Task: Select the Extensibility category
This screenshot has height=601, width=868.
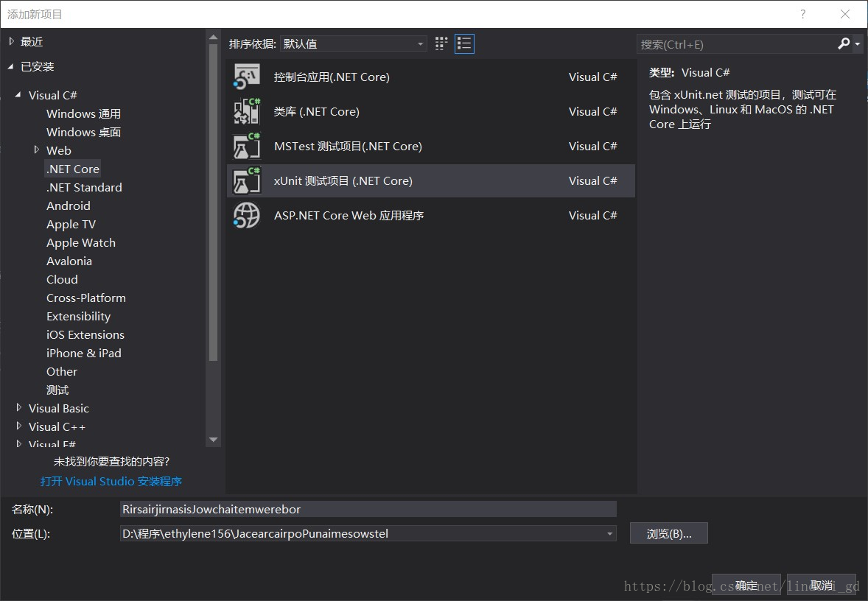Action: tap(78, 316)
